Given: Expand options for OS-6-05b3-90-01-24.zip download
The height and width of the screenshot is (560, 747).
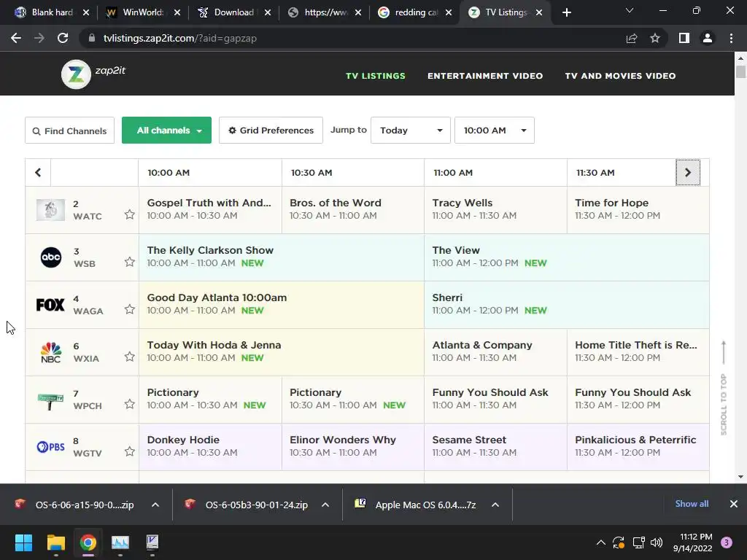Looking at the screenshot, I should [325, 505].
